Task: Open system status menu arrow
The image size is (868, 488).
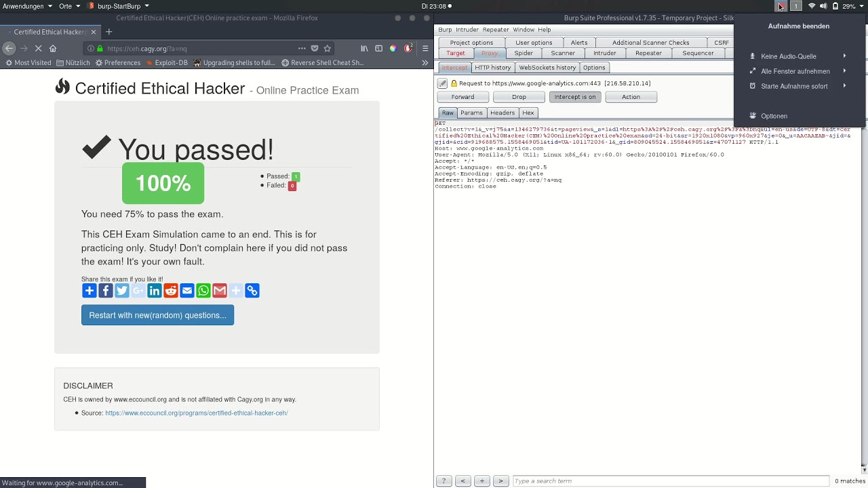Action: tap(862, 6)
